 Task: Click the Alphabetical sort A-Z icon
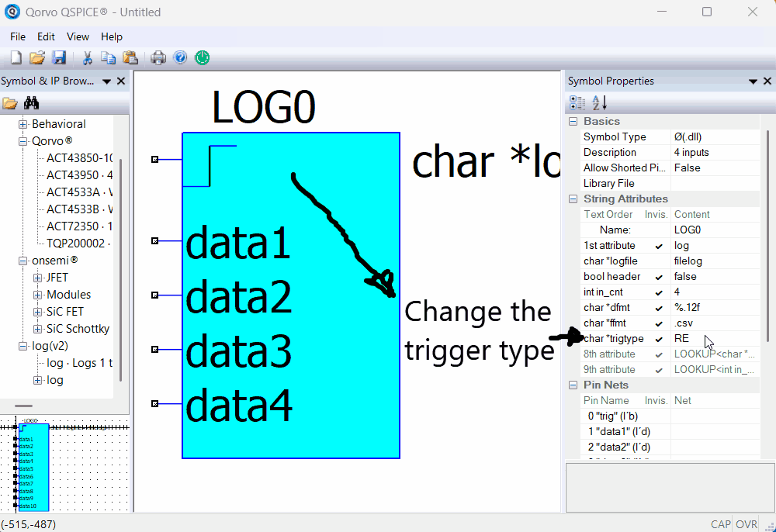click(x=599, y=103)
